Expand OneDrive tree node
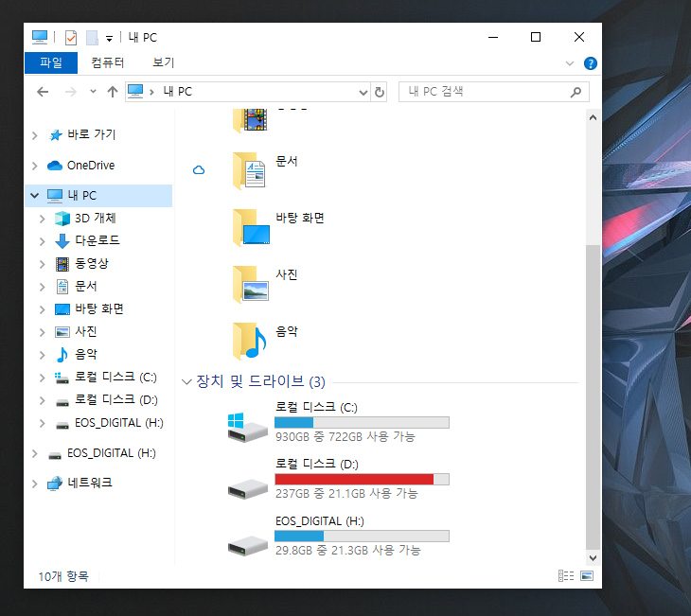This screenshot has height=616, width=691. click(34, 166)
